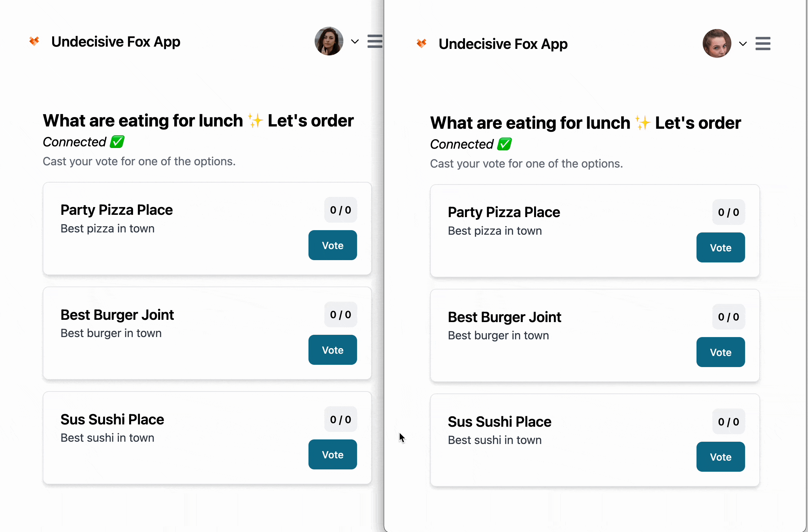Click Undecisive Fox App title, left window
This screenshot has width=808, height=532.
point(116,42)
